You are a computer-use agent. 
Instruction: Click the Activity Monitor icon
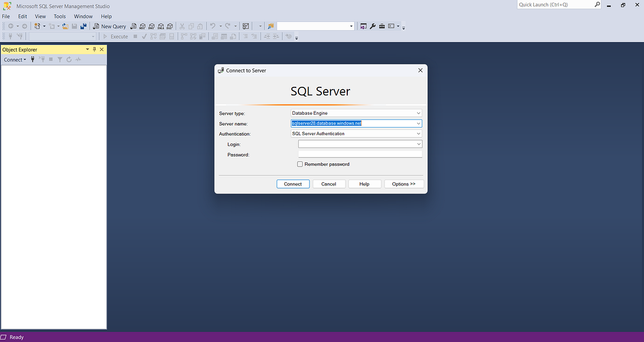(246, 26)
